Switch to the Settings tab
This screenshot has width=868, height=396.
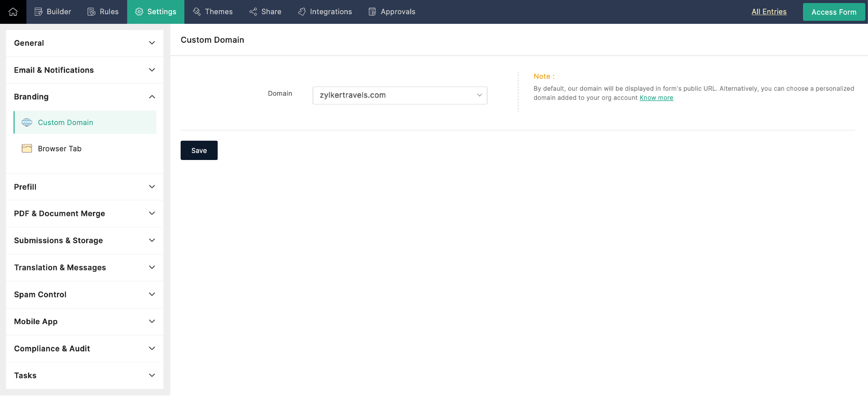(156, 11)
